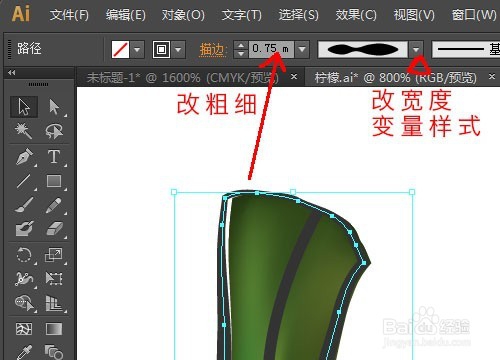Select the Selection tool (black arrow)
Image resolution: width=500 pixels, height=360 pixels.
point(24,107)
